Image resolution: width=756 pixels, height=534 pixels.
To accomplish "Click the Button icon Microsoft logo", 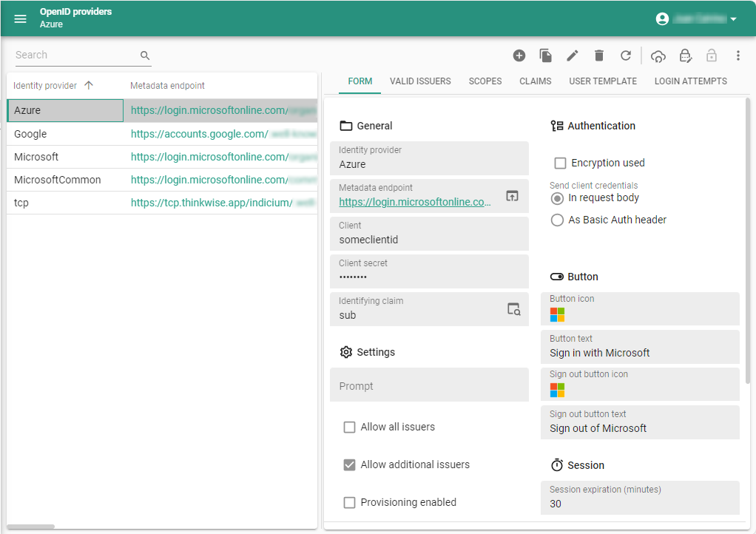I will pos(557,315).
